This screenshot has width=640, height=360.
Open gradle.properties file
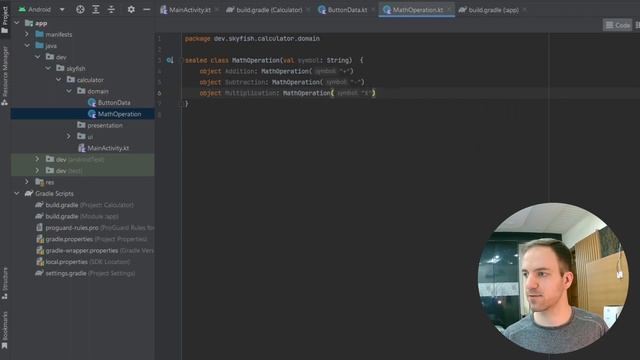(96, 239)
